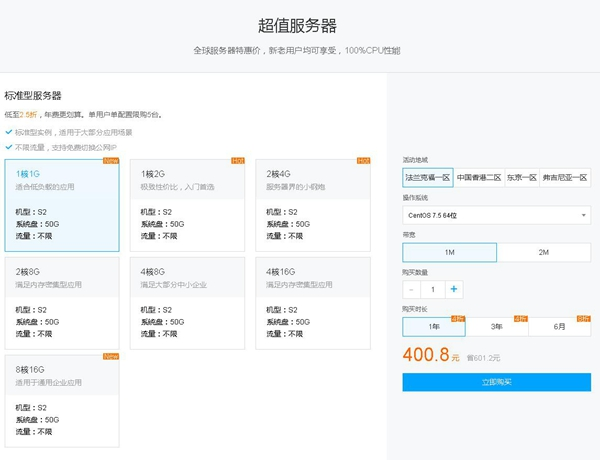The image size is (600, 460).
Task: Choose the 8核16G server configuration
Action: coord(61,399)
